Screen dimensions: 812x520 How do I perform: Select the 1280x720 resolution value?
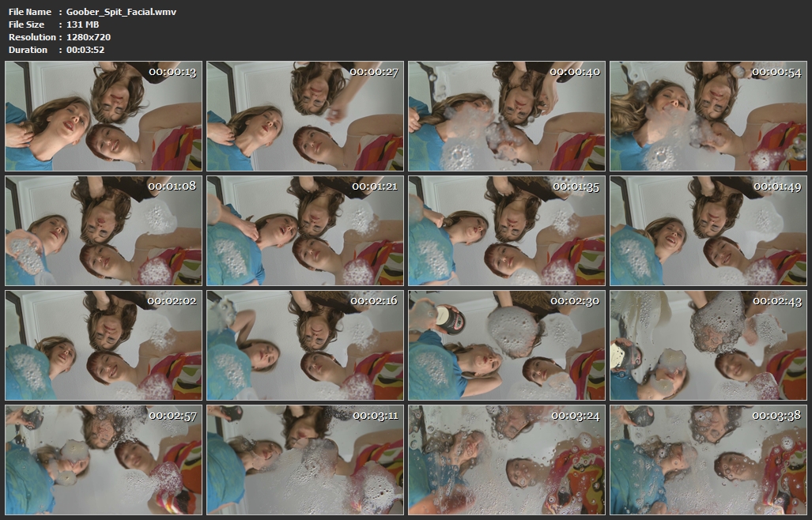pyautogui.click(x=88, y=37)
